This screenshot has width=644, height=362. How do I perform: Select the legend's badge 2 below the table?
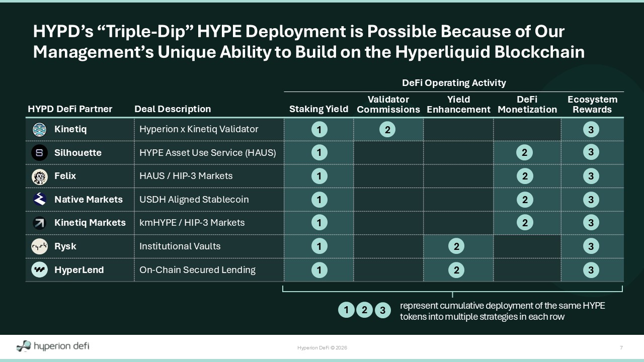[x=364, y=310]
